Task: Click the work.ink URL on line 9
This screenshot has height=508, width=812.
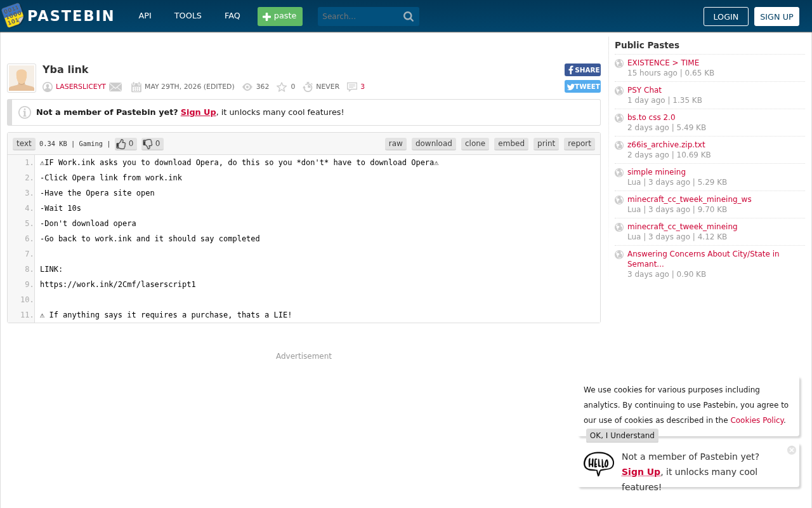Action: click(x=118, y=284)
